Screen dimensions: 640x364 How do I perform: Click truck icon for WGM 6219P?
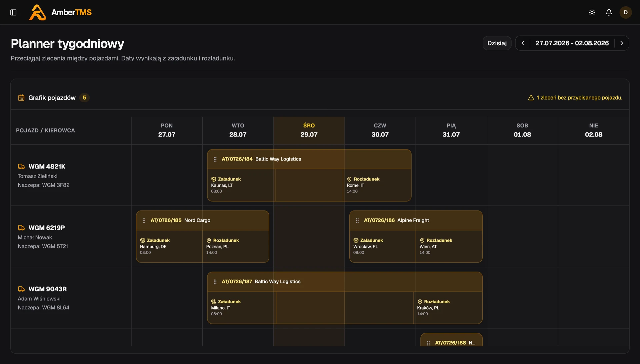coord(21,228)
